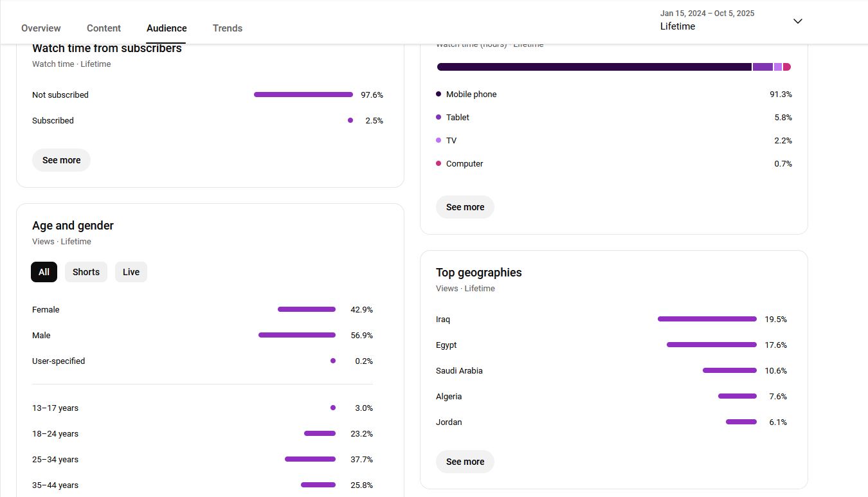This screenshot has height=497, width=868.
Task: Click See more under device types
Action: click(465, 207)
